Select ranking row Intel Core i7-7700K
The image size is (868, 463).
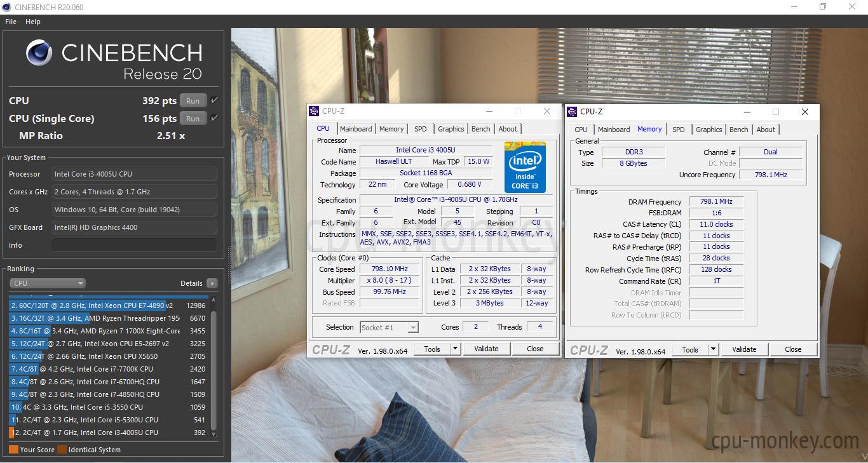point(109,369)
